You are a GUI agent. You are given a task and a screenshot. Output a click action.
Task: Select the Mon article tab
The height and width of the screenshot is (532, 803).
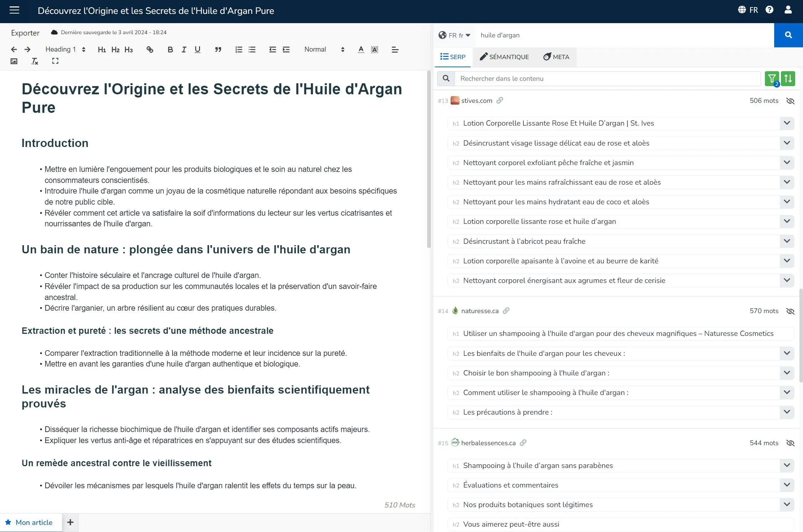(31, 522)
